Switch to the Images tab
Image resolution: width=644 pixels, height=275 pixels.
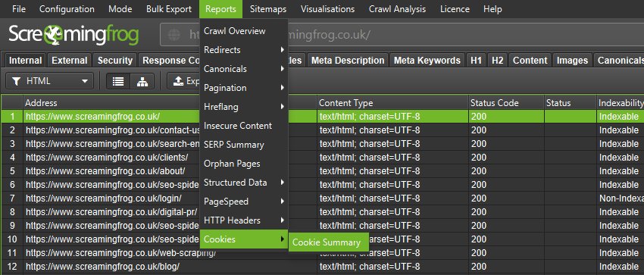[x=572, y=61]
